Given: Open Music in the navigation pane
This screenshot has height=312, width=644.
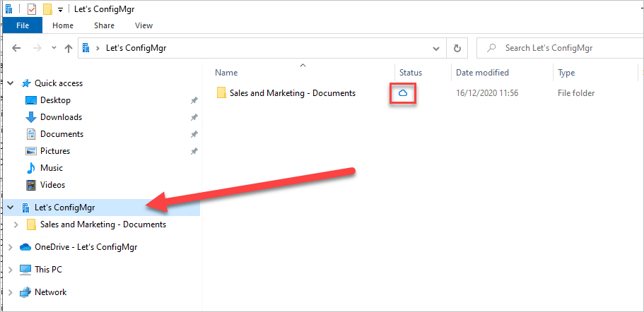Looking at the screenshot, I should [x=52, y=168].
